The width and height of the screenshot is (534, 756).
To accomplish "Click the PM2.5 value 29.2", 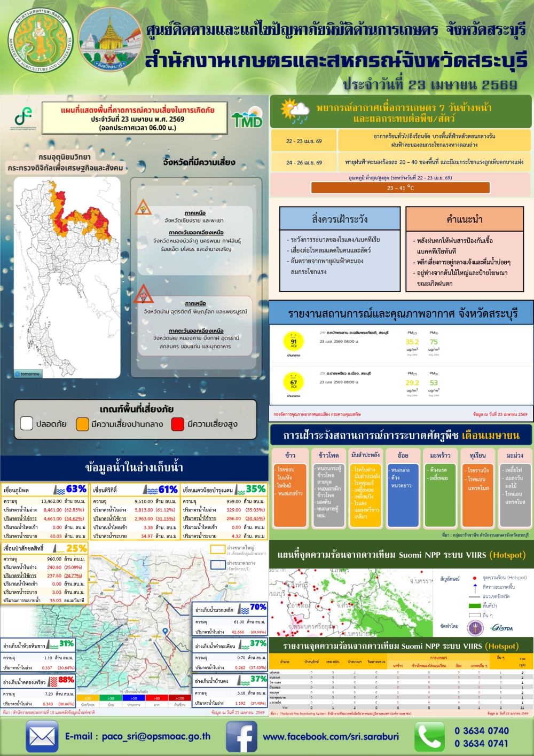I will tap(412, 382).
